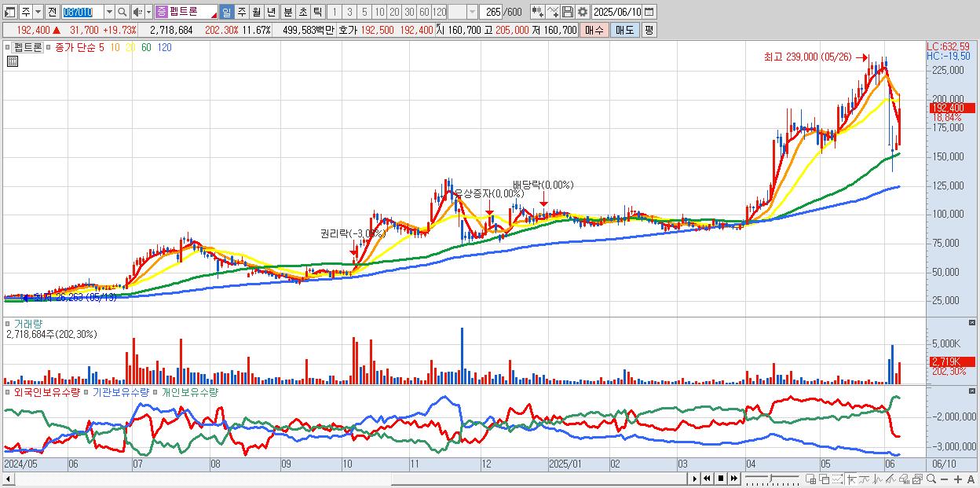Choose the 3 interval button
Viewport: 980px width, 488px height.
click(349, 12)
